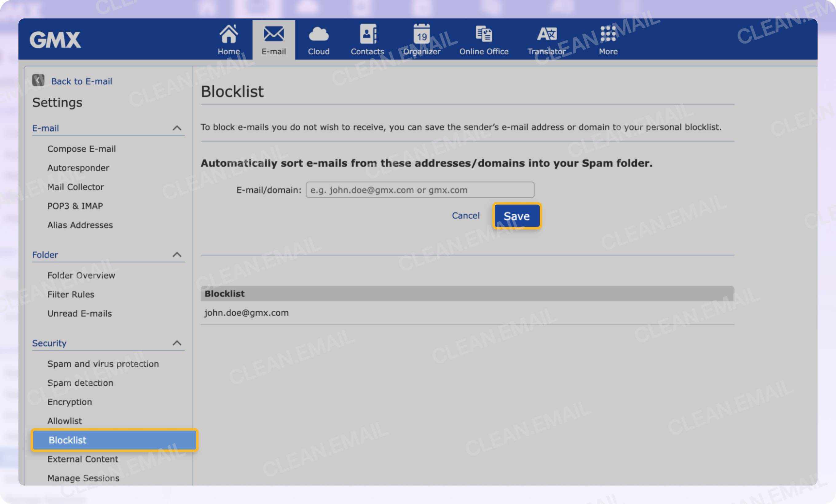This screenshot has height=504, width=836.
Task: Click the E-mail section header link
Action: 45,128
